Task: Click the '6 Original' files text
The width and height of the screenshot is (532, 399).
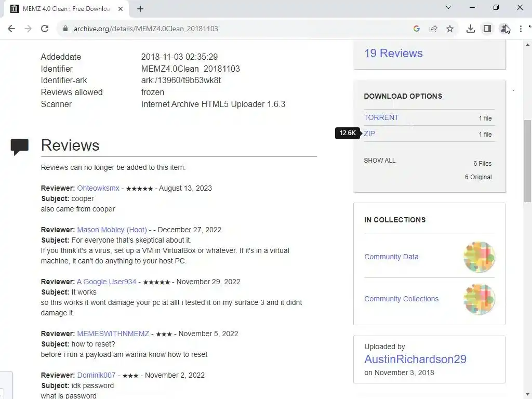Action: (478, 177)
